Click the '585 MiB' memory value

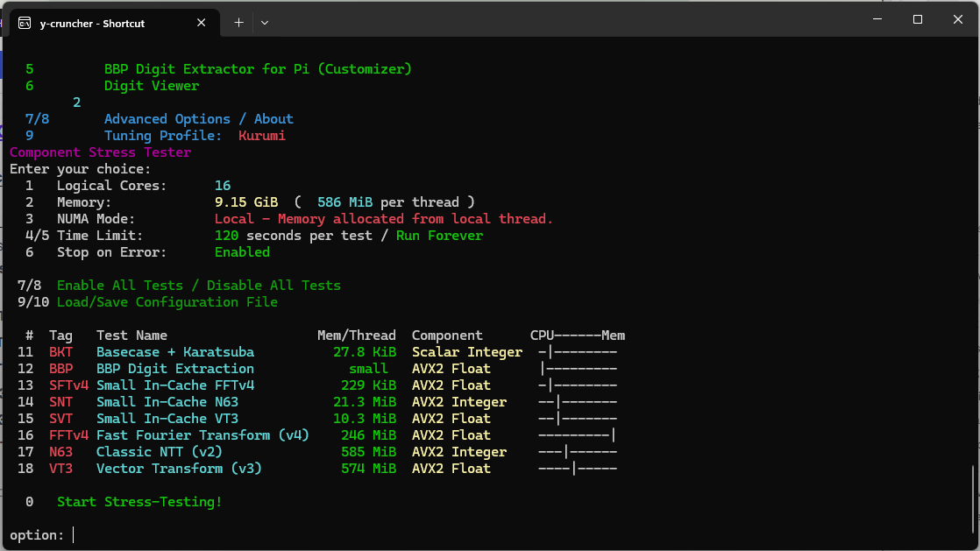368,452
